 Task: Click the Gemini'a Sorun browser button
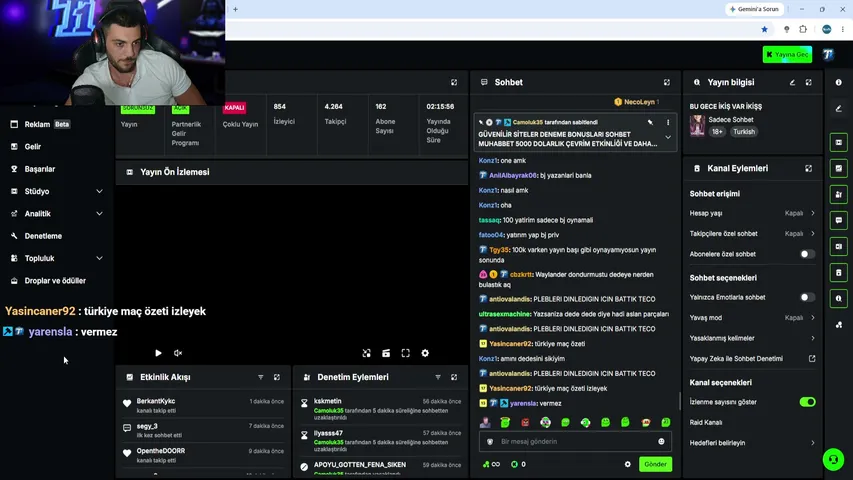754,9
